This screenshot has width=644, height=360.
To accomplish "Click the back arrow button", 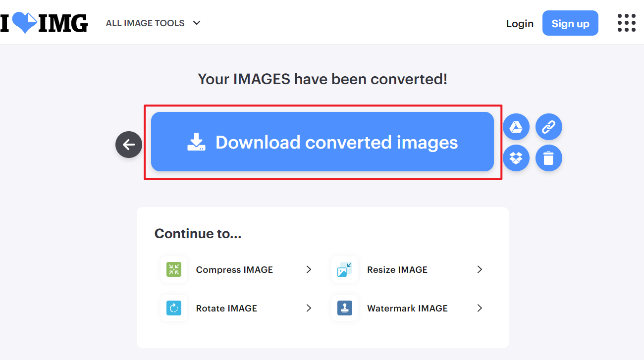I will 129,145.
